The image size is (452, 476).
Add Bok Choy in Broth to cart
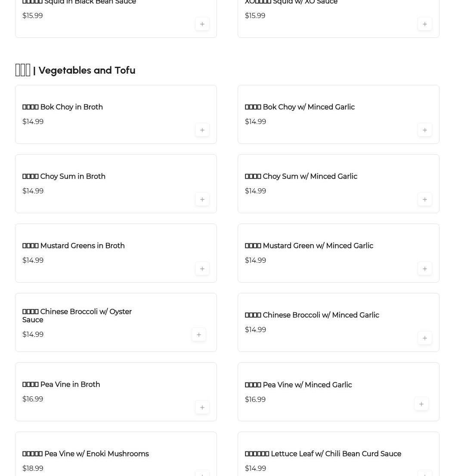tap(202, 130)
